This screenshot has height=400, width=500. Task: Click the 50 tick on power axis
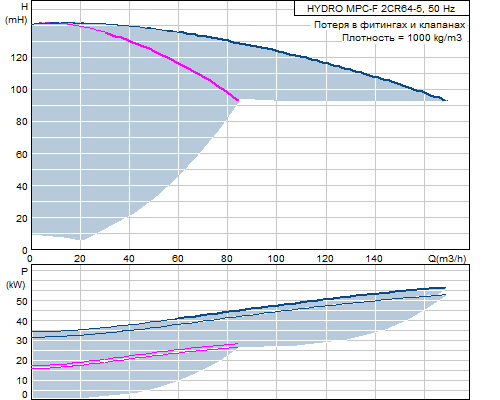tap(22, 301)
